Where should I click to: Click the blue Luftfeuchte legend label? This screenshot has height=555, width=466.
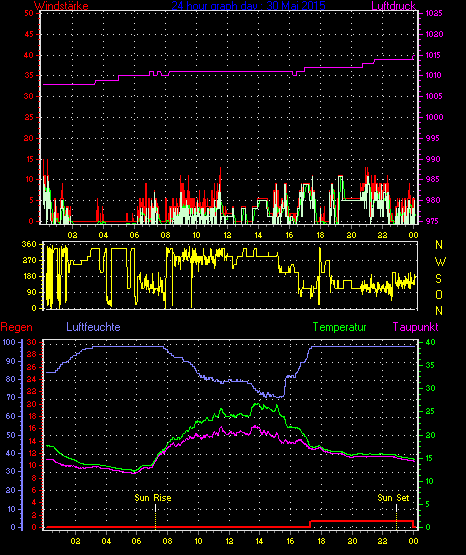[x=93, y=327]
